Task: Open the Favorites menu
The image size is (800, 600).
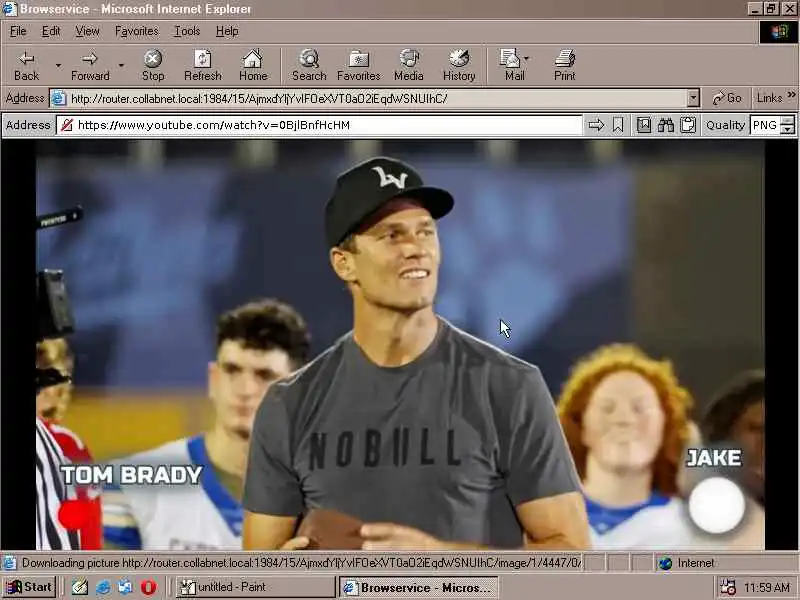Action: 137,31
